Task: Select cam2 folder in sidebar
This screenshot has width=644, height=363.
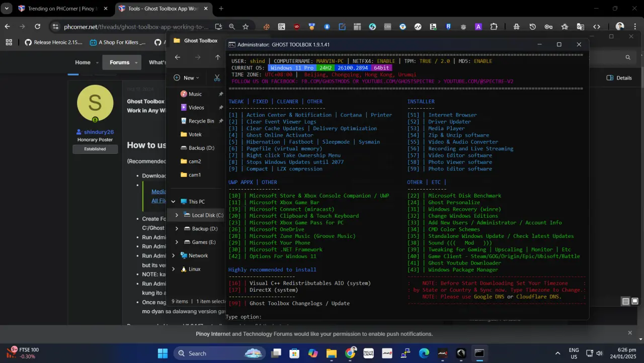Action: [x=195, y=161]
